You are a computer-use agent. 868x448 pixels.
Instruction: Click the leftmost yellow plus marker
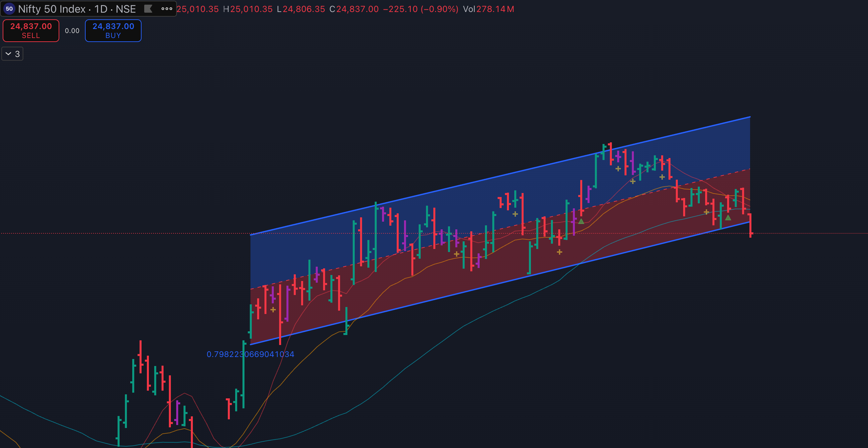pos(273,309)
